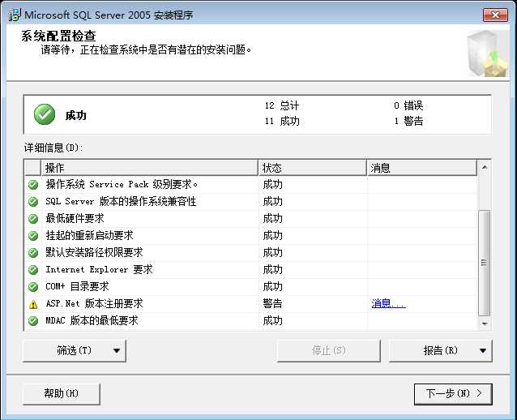This screenshot has height=420, width=517.
Task: Click green check icon for 挂起的重新启动要求 row
Action: click(33, 236)
